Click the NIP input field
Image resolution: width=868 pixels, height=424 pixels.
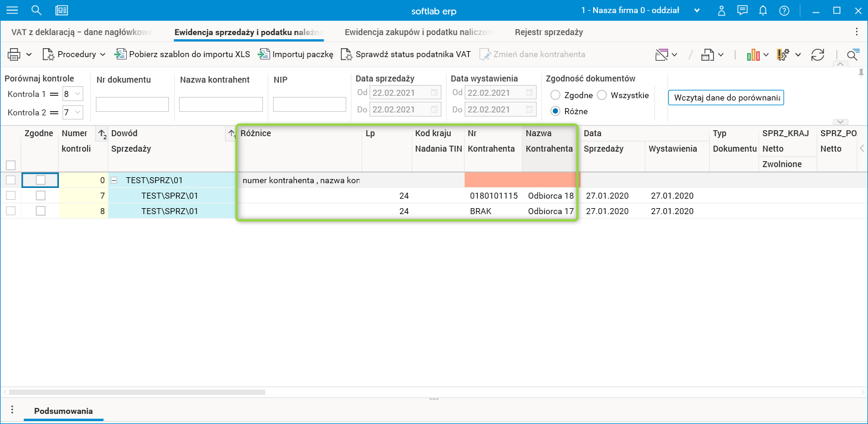309,105
